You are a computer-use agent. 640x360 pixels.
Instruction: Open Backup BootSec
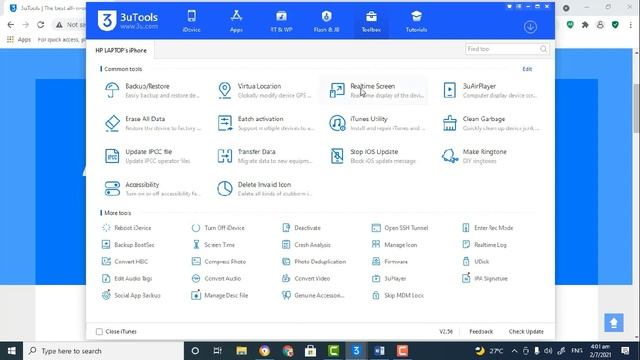coord(128,244)
